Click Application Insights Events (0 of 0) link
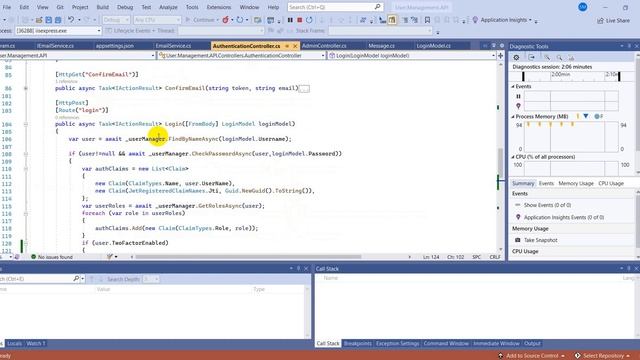This screenshot has width=640, height=360. click(x=564, y=218)
